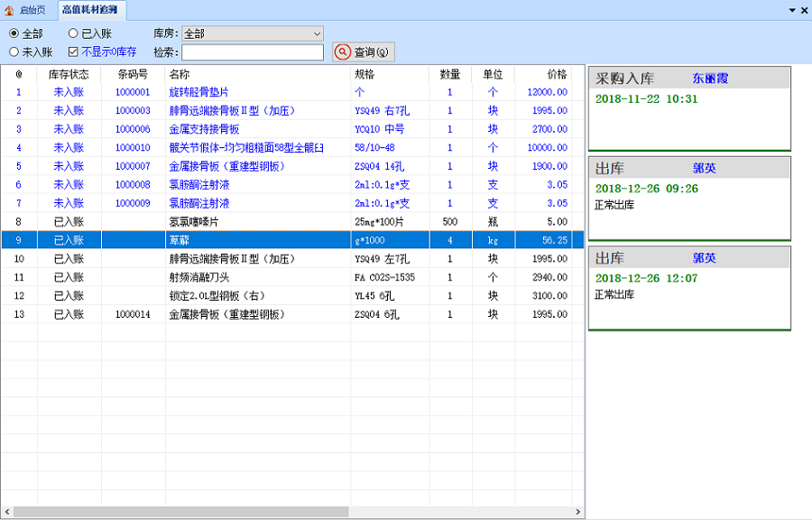This screenshot has height=520, width=812.
Task: Select the 已入账 radio button
Action: [x=73, y=33]
